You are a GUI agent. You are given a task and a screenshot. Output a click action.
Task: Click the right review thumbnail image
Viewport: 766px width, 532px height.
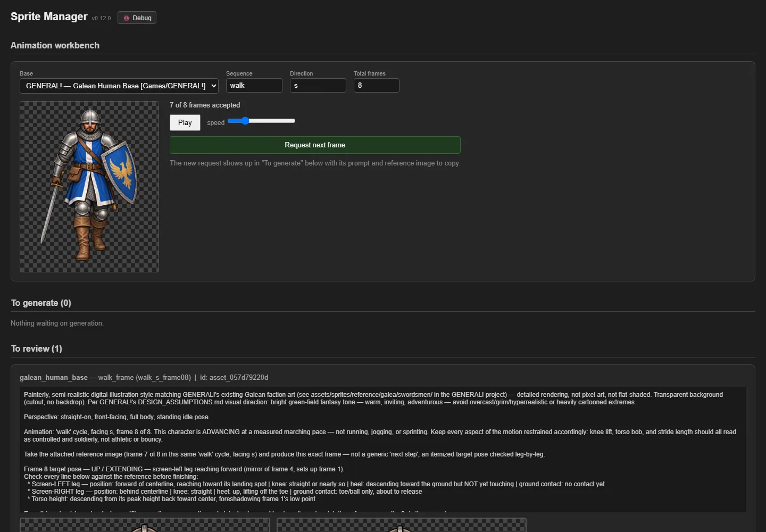[402, 525]
